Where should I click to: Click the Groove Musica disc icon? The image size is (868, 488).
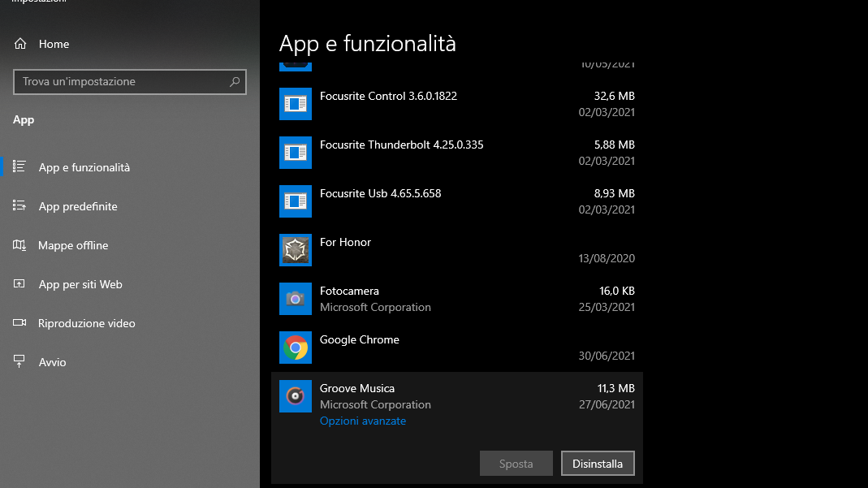[296, 396]
